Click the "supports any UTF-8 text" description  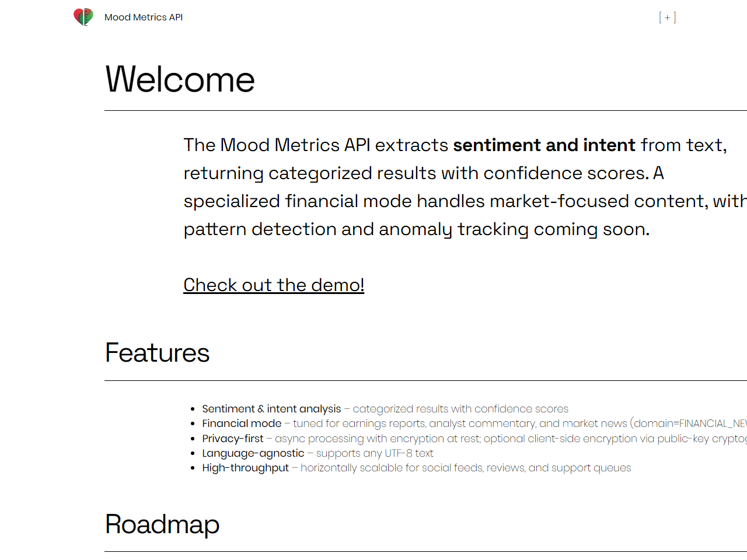[375, 453]
